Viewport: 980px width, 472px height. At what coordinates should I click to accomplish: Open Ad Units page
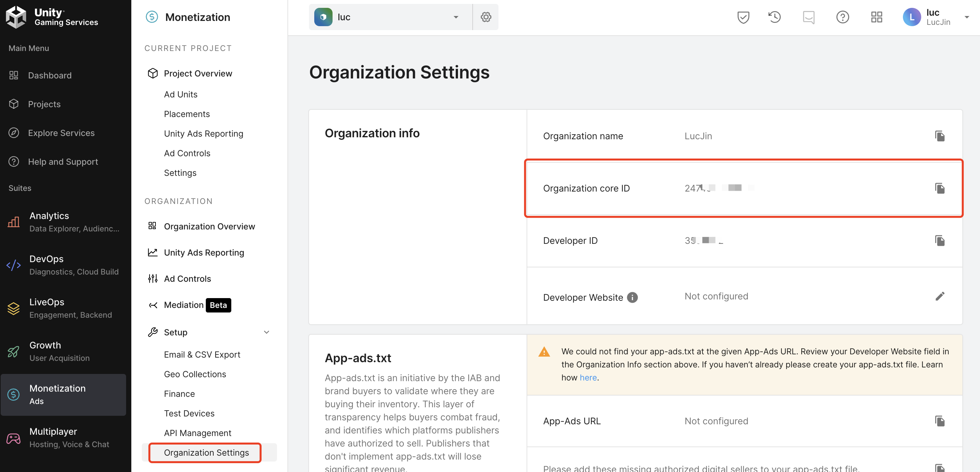tap(180, 94)
